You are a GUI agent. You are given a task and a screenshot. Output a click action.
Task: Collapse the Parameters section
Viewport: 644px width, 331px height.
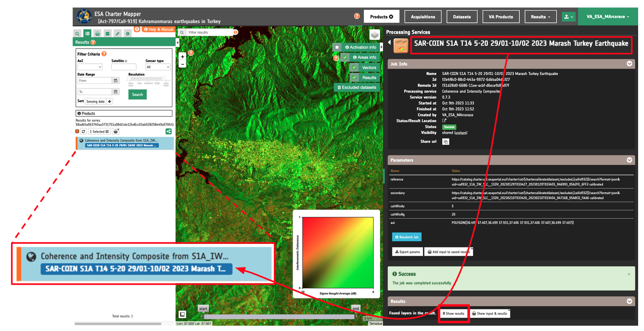click(630, 160)
